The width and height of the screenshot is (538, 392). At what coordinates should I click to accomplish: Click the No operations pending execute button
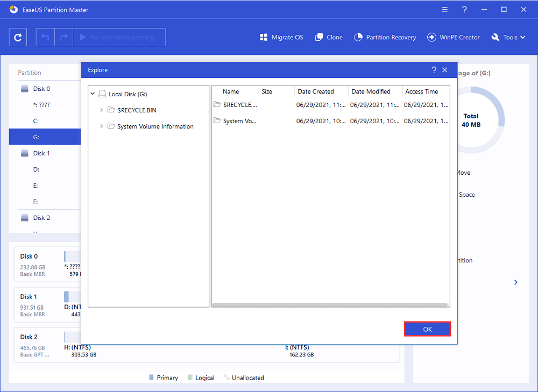[x=119, y=38]
